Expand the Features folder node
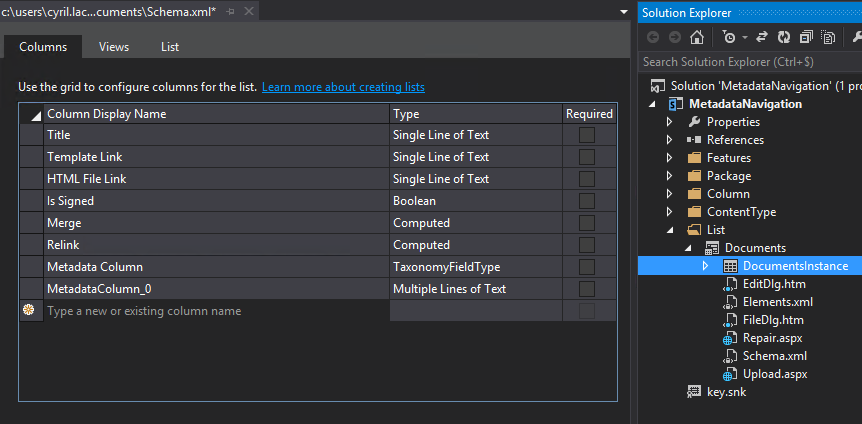 pos(670,158)
